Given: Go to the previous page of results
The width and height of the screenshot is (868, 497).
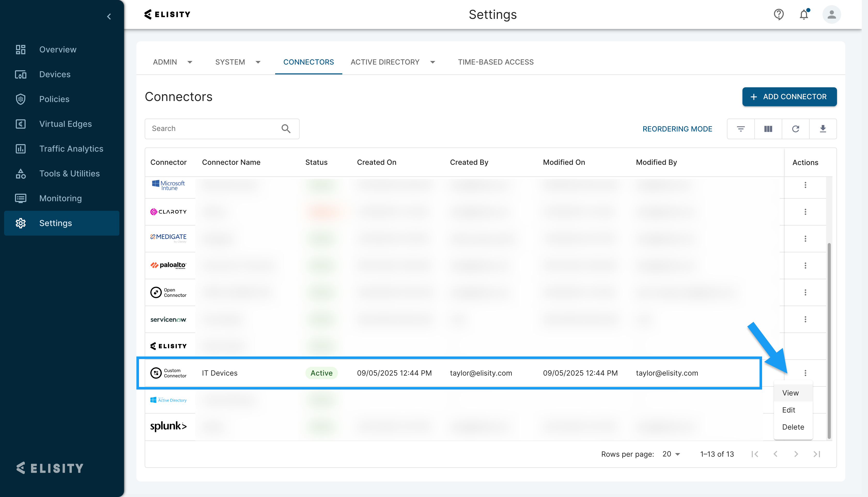Looking at the screenshot, I should click(776, 454).
